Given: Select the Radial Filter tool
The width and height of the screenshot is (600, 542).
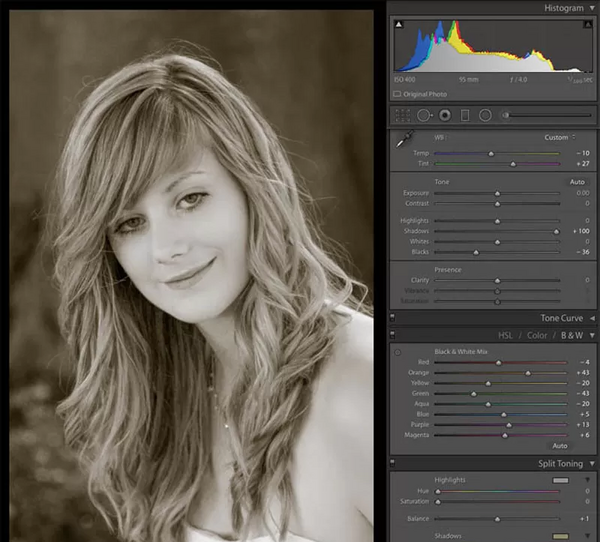Looking at the screenshot, I should 485,115.
